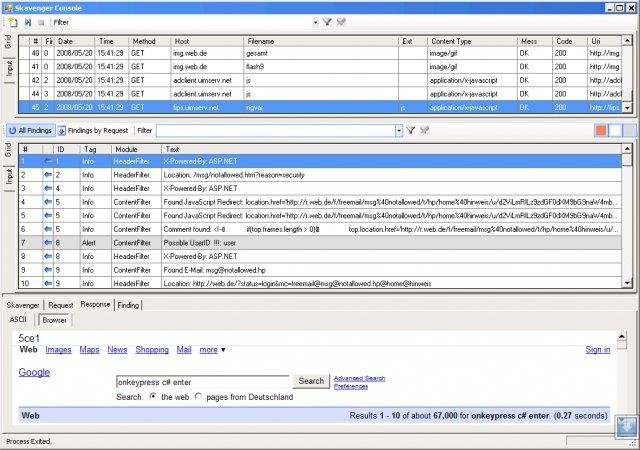Open the Shopping link

152,350
